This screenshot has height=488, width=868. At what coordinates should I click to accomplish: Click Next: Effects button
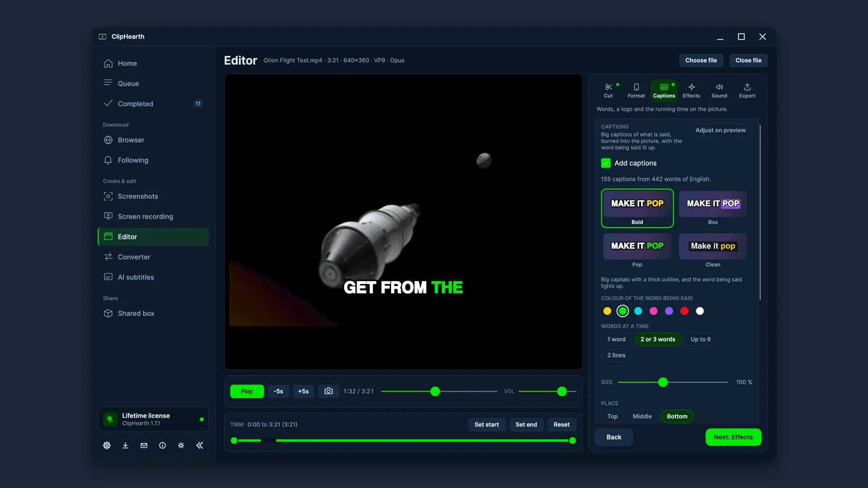pyautogui.click(x=733, y=437)
